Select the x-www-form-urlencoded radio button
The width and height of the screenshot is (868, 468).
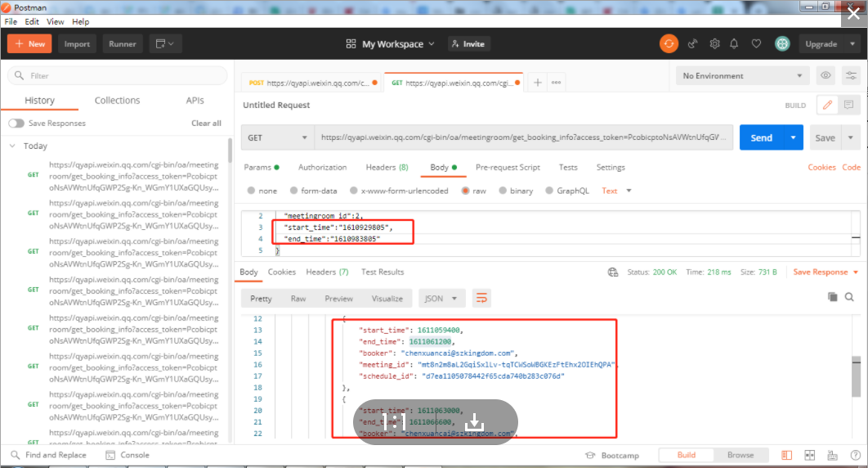[354, 191]
